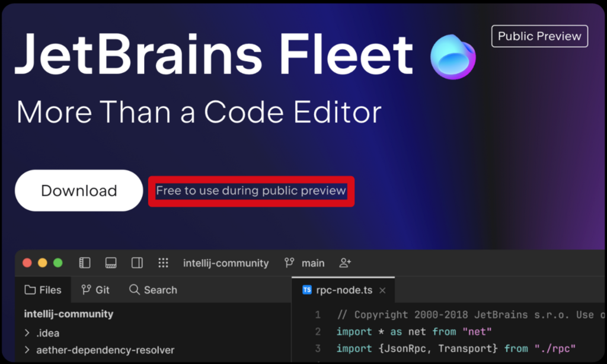Switch to the Files tab
Image resolution: width=607 pixels, height=364 pixels.
(43, 290)
